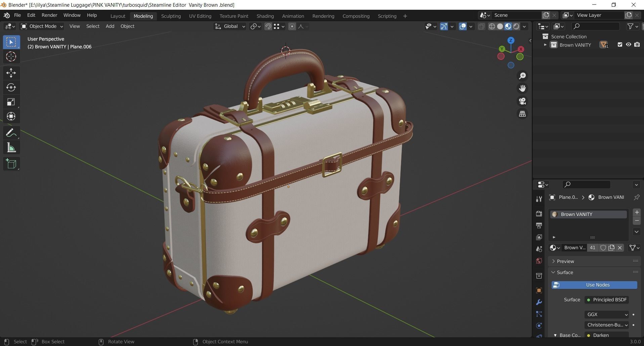
Task: Select the Scale tool
Action: [11, 102]
